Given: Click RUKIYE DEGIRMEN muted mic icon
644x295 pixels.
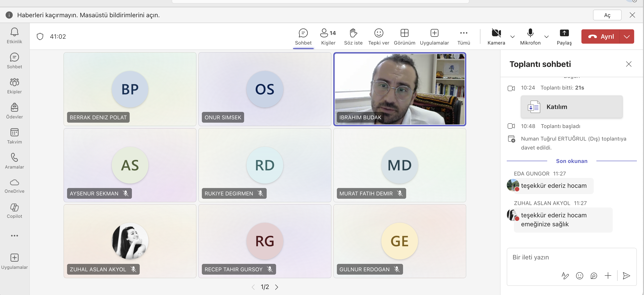Looking at the screenshot, I should [x=260, y=193].
